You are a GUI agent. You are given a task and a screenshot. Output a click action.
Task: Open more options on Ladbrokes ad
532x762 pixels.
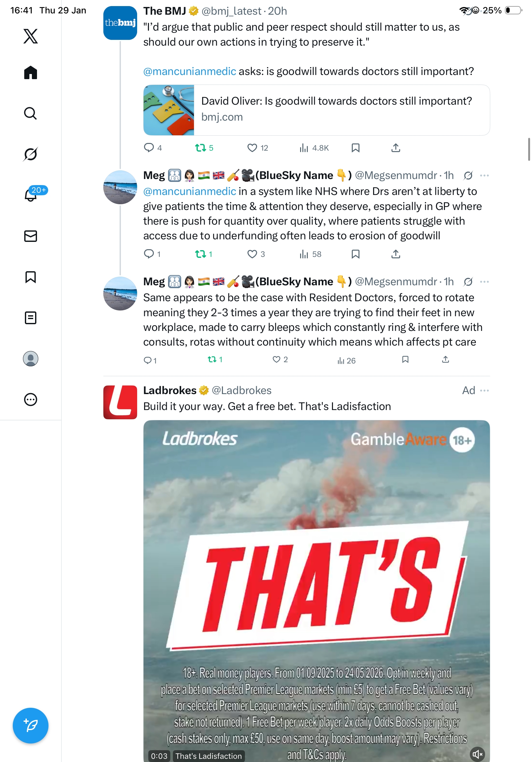(484, 391)
